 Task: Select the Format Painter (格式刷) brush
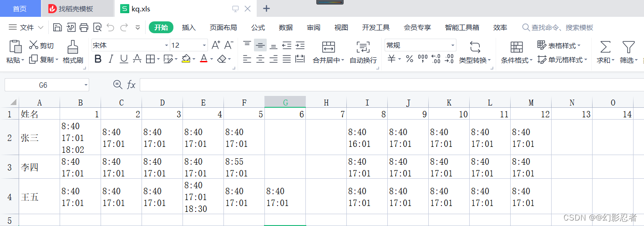[73, 51]
